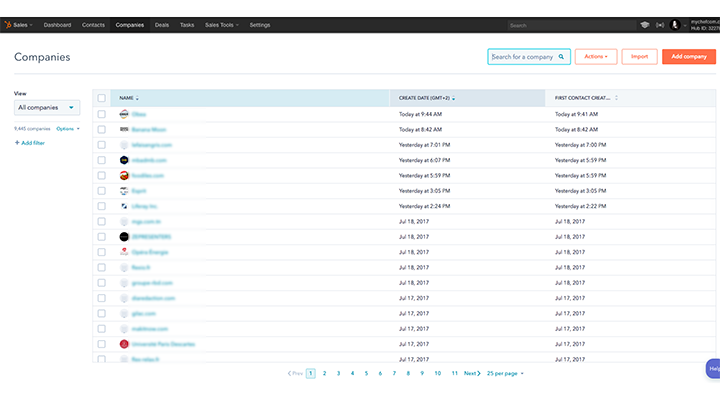Screen dimensions: 720x400
Task: Click the Prev page link
Action: [x=295, y=373]
